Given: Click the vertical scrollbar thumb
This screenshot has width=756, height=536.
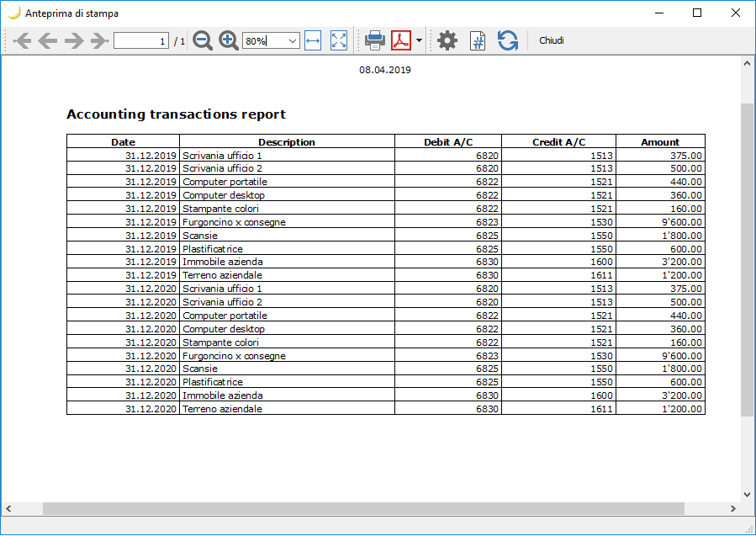Looking at the screenshot, I should coord(747,259).
